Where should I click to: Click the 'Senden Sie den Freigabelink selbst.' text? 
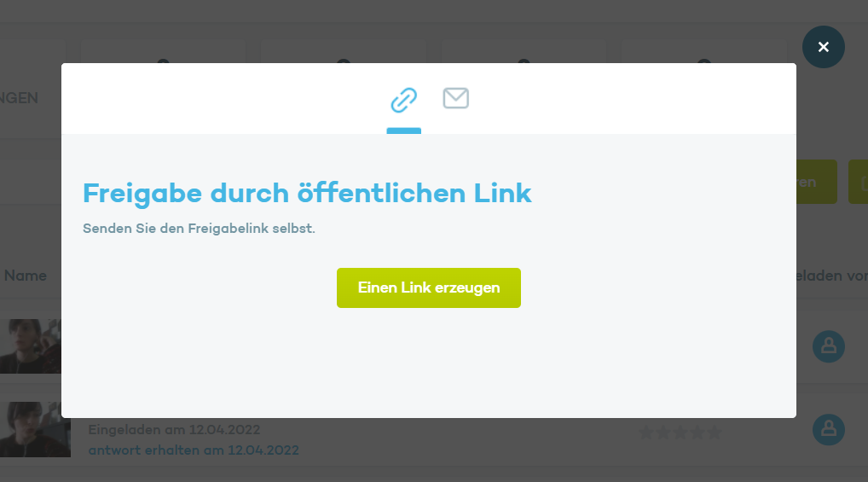pyautogui.click(x=199, y=229)
